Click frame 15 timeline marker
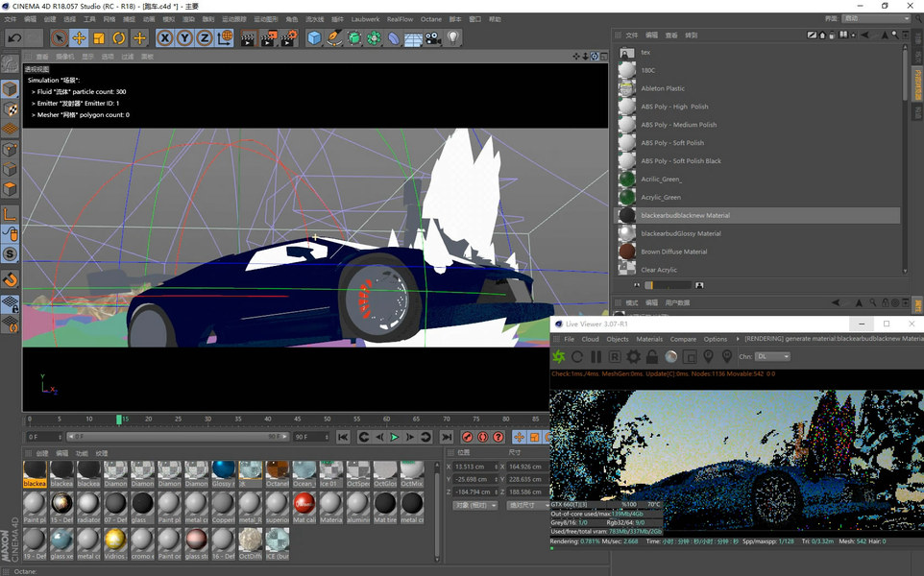This screenshot has width=924, height=576. (119, 420)
